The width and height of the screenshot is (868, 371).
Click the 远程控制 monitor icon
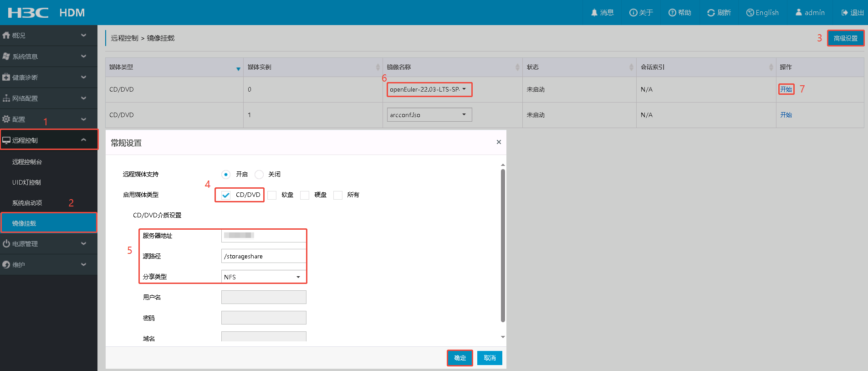6,140
